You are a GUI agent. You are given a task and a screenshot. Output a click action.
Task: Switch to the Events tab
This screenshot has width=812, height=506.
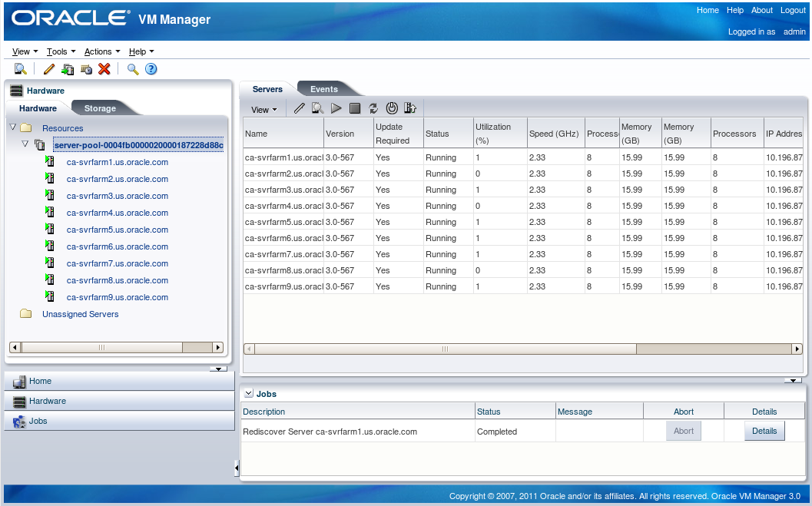click(x=324, y=89)
